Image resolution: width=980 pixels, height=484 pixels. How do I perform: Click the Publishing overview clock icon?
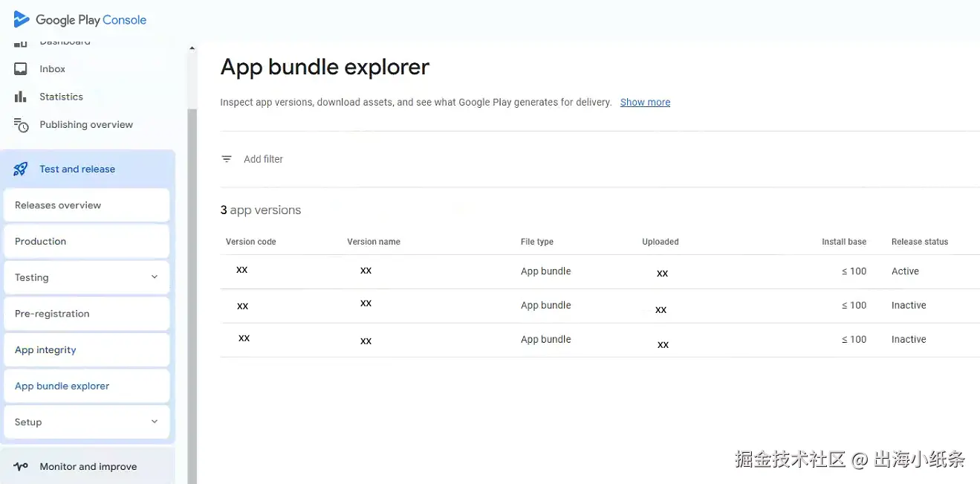[21, 125]
